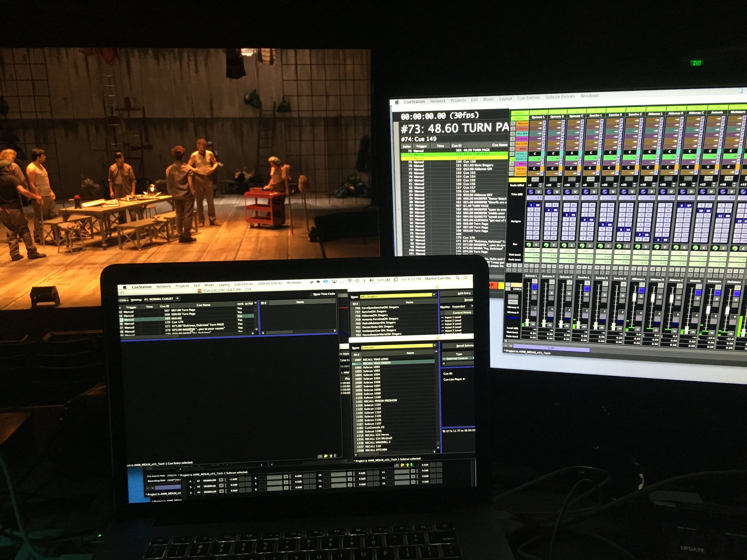Click the Pan knob on Quixote L channel

(528, 245)
